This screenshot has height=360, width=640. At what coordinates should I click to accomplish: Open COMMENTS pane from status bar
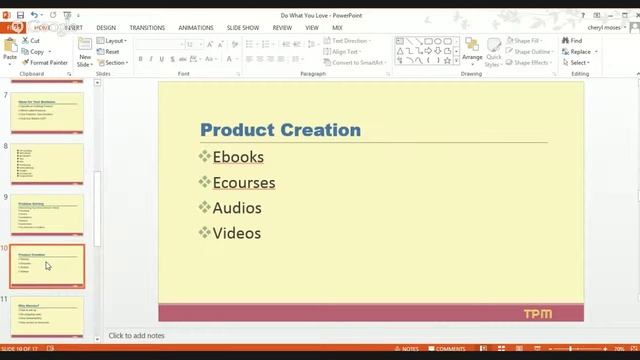[447, 349]
